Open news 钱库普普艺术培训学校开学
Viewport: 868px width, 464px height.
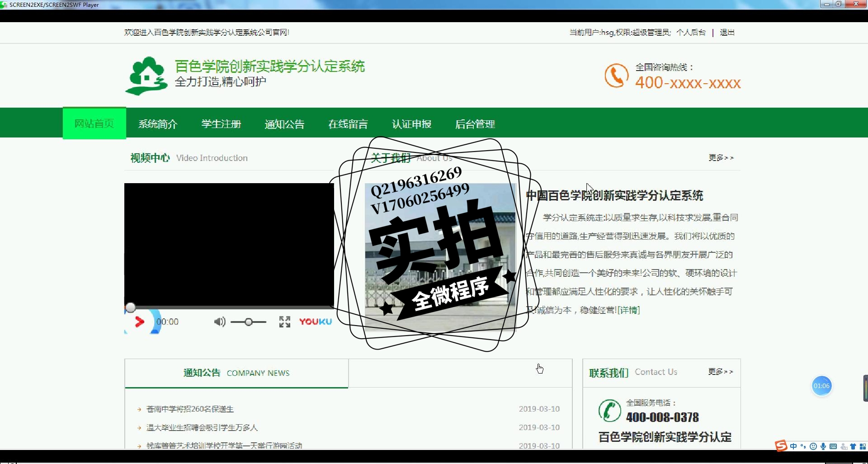click(x=224, y=445)
